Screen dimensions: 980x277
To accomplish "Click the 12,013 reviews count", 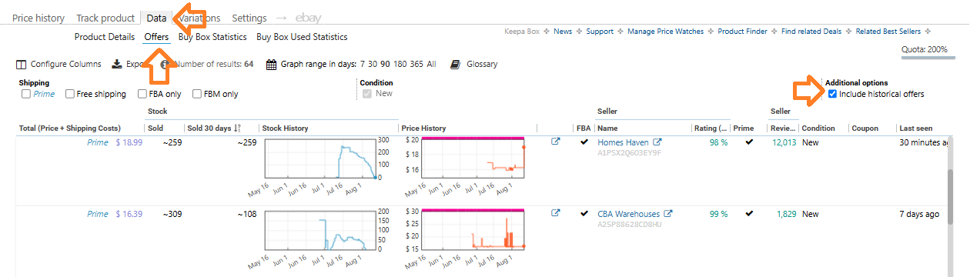I will pyautogui.click(x=784, y=142).
